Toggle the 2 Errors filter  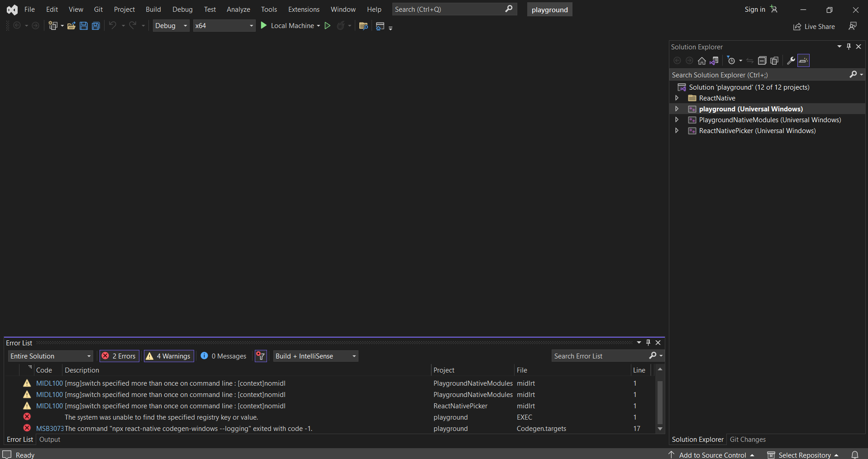pos(119,356)
